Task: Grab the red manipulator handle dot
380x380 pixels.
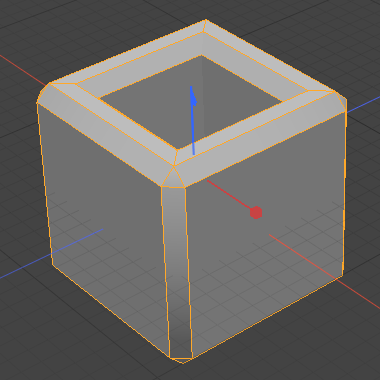Action: 256,213
